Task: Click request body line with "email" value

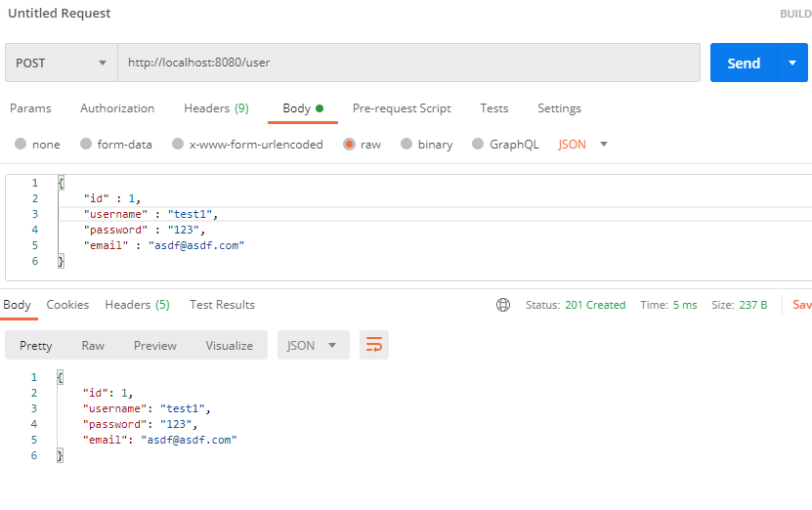Action: pyautogui.click(x=163, y=245)
